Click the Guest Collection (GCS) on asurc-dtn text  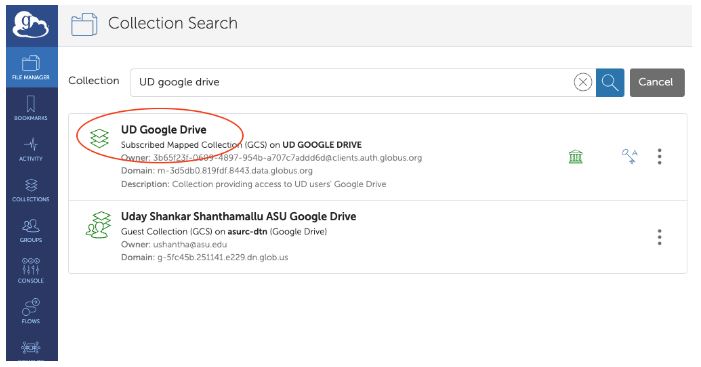click(x=224, y=232)
